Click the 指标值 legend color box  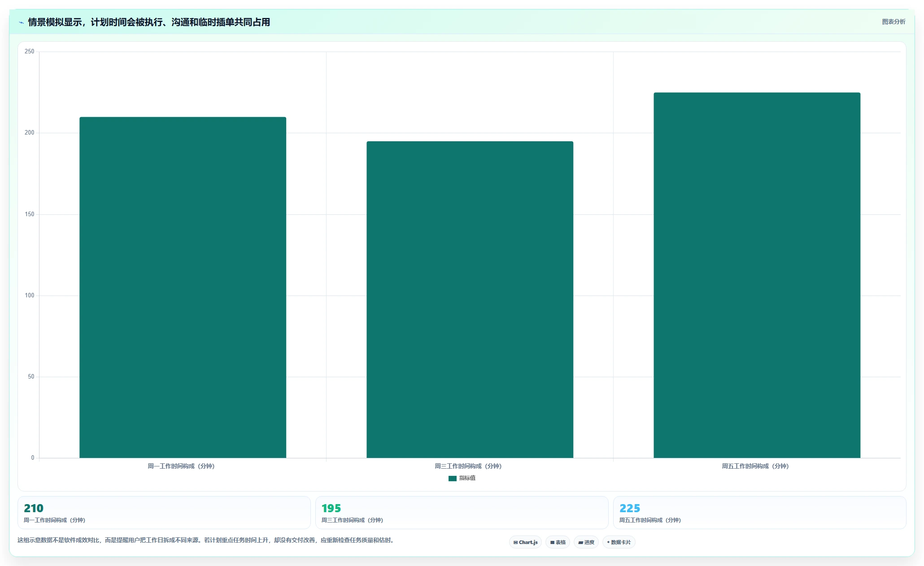452,478
